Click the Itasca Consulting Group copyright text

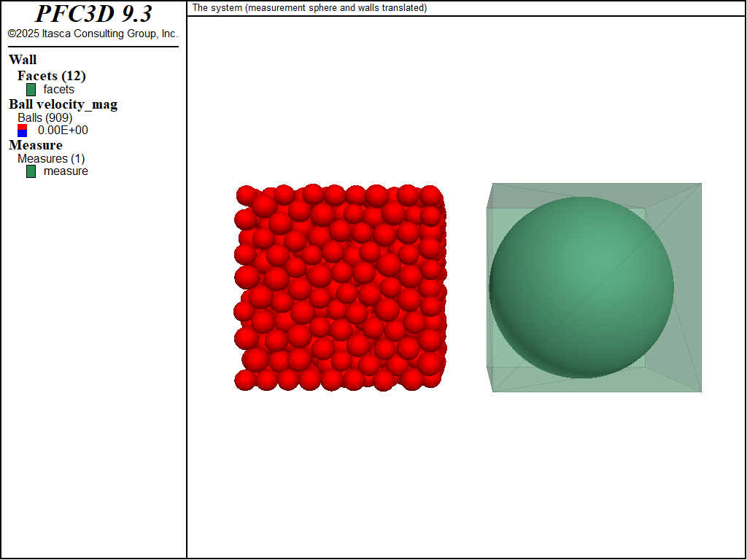pos(93,33)
